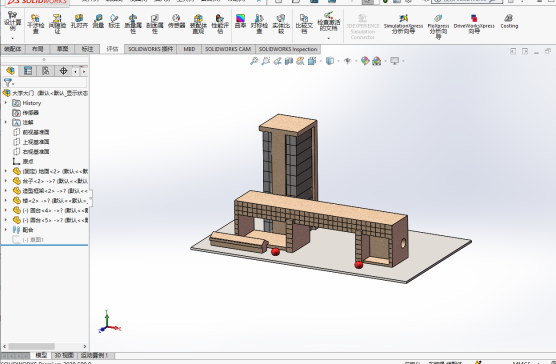This screenshot has width=556, height=364.
Task: Launch FloXpress analysis wizard
Action: click(438, 27)
